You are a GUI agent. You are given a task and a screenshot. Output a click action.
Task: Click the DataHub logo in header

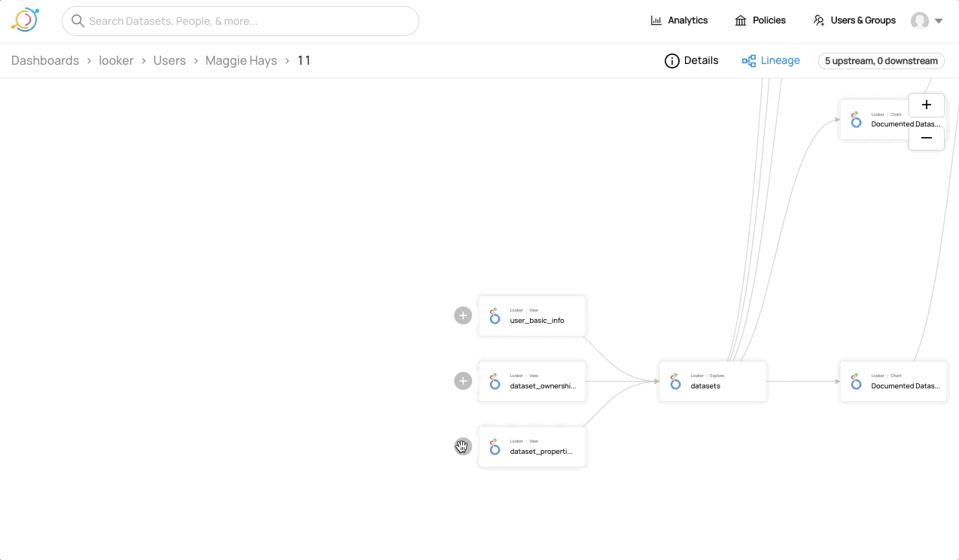tap(25, 20)
